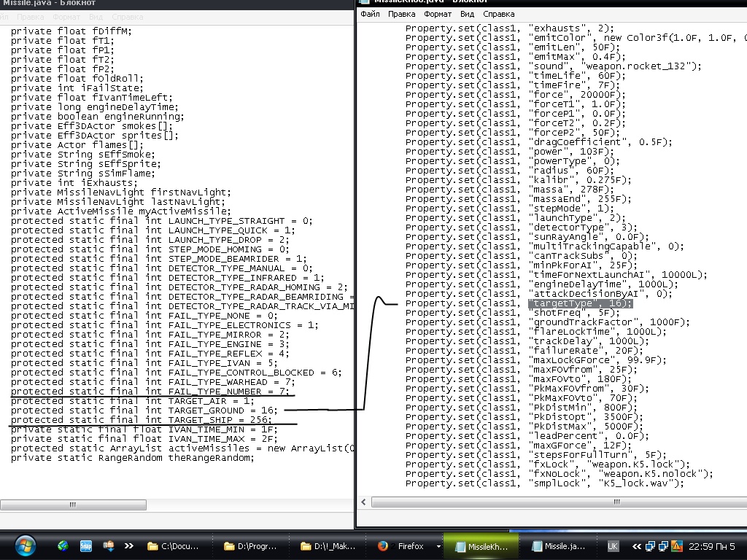The image size is (747, 560).
Task: Click first network connection tray icon
Action: (x=650, y=546)
